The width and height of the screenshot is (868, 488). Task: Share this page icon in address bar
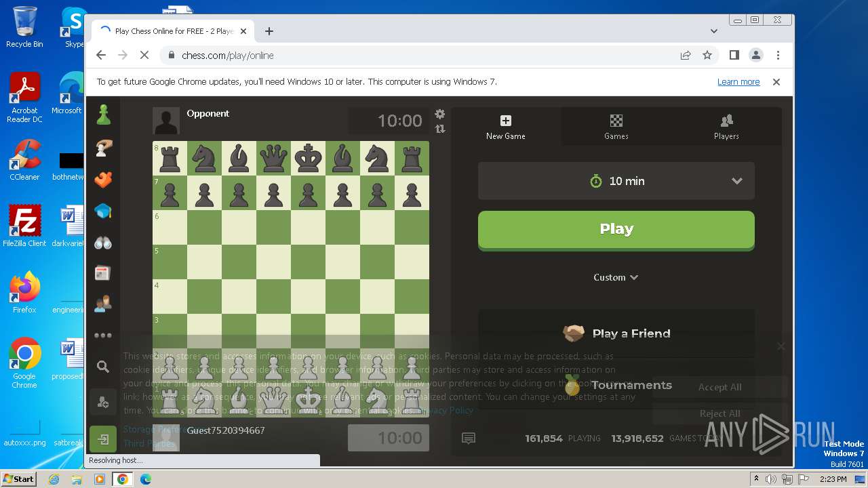pyautogui.click(x=686, y=56)
